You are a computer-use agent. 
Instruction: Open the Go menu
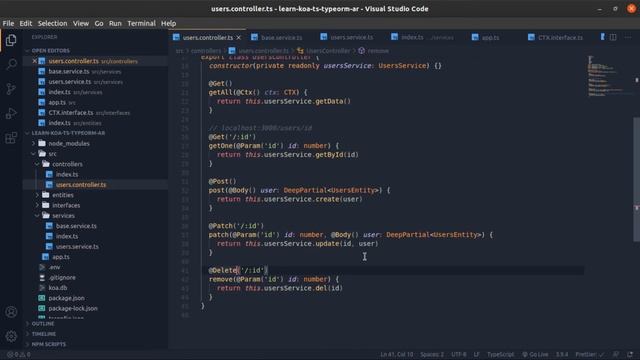click(99, 23)
